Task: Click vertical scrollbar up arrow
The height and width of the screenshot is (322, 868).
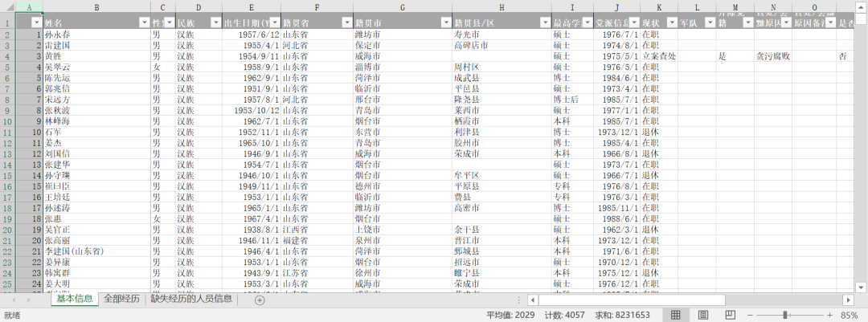Action: (x=861, y=6)
